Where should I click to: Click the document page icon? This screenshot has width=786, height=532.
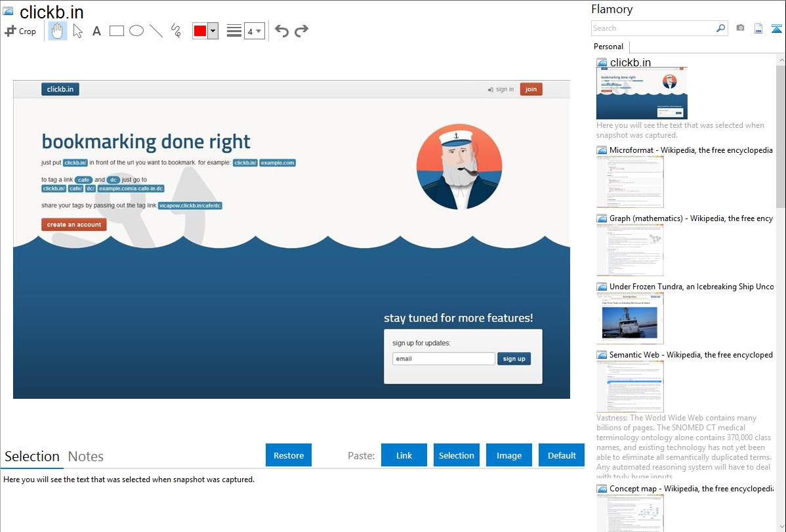click(x=758, y=28)
